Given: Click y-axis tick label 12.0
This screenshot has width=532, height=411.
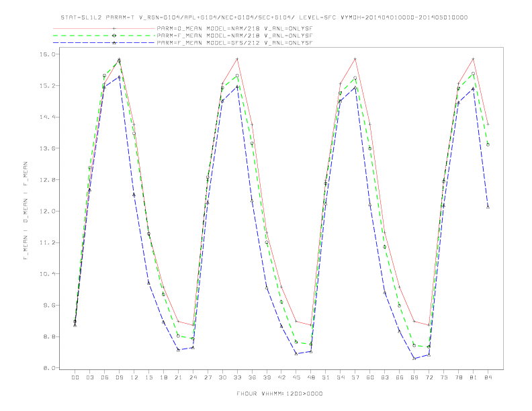Looking at the screenshot, I should (47, 211).
